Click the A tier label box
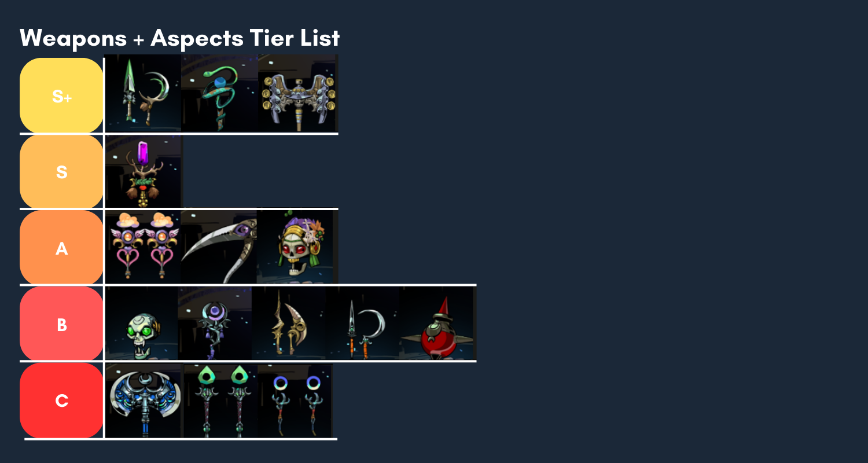The height and width of the screenshot is (463, 868). 61,248
